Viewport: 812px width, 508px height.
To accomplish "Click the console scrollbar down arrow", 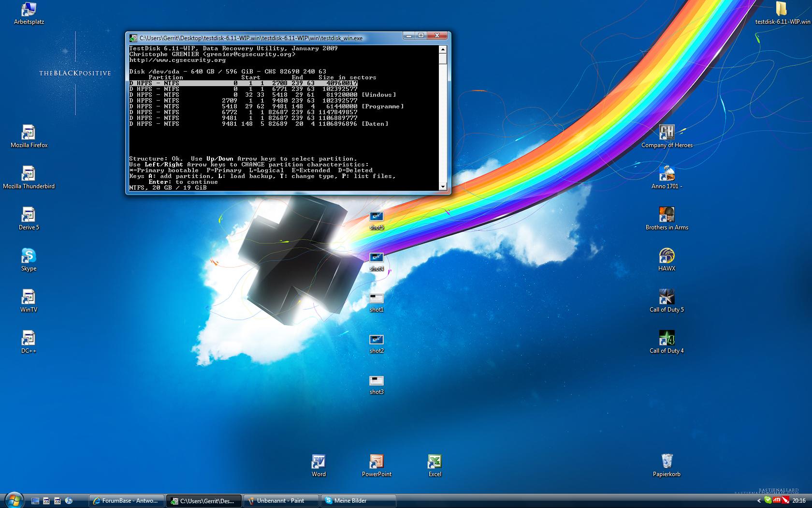I will pyautogui.click(x=443, y=186).
